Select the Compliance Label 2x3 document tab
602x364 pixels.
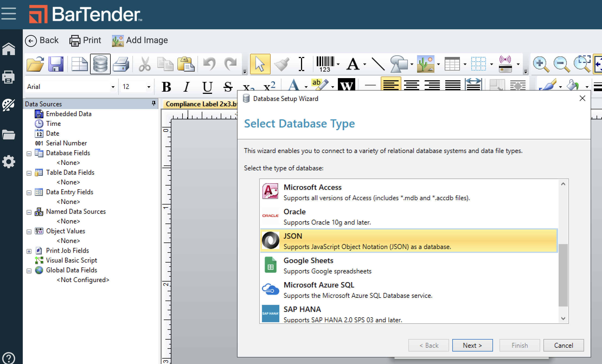pos(200,104)
